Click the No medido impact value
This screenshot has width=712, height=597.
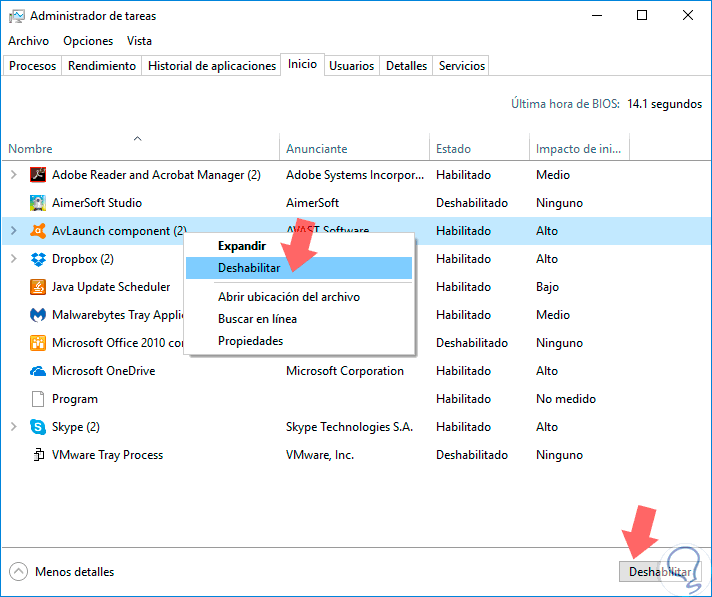tap(566, 399)
